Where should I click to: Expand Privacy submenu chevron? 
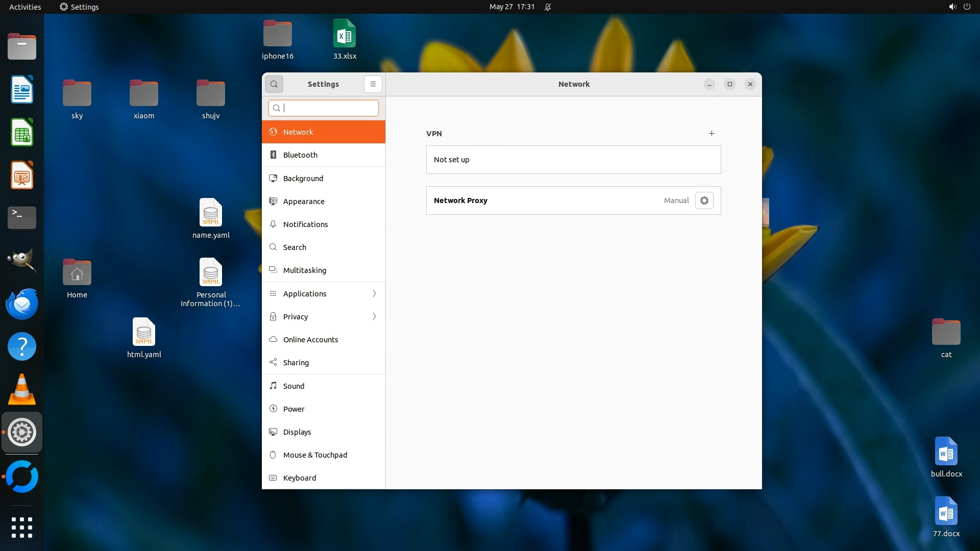[x=374, y=317]
